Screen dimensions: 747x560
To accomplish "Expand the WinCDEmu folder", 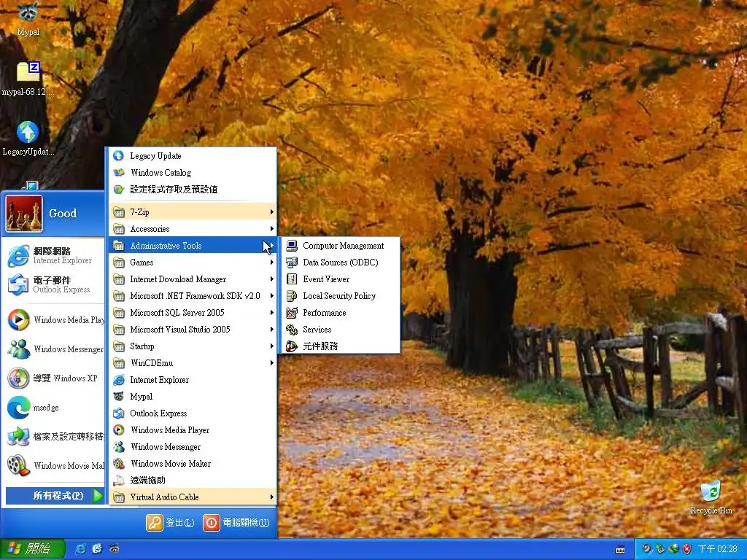I will point(193,363).
